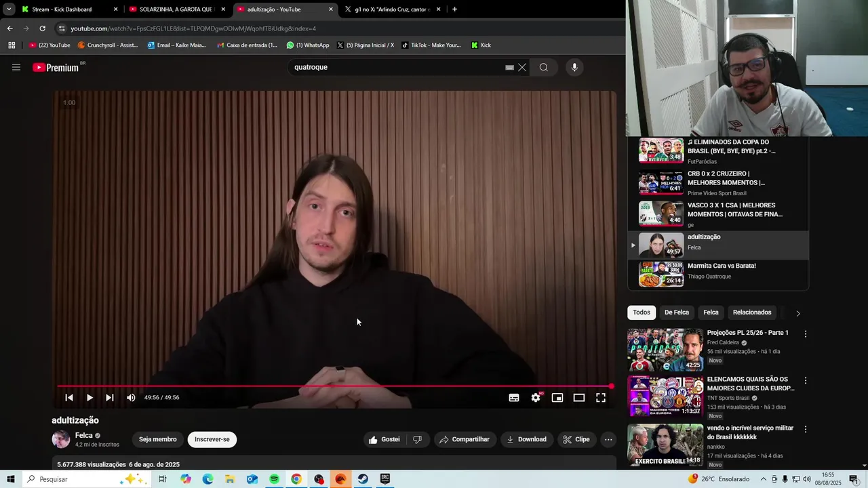Go back in browser history
The width and height of the screenshot is (868, 488).
[x=9, y=28]
